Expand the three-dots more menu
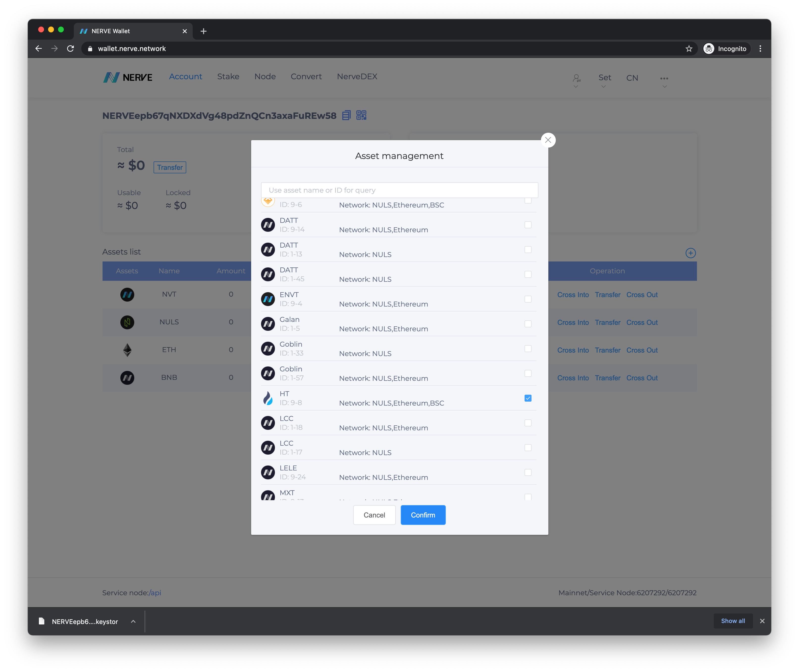This screenshot has height=672, width=799. pyautogui.click(x=664, y=78)
